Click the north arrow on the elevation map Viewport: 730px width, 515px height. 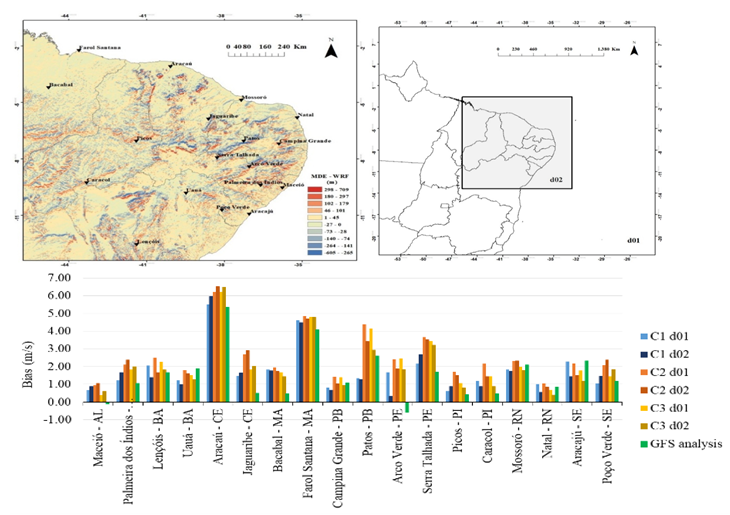tap(331, 49)
